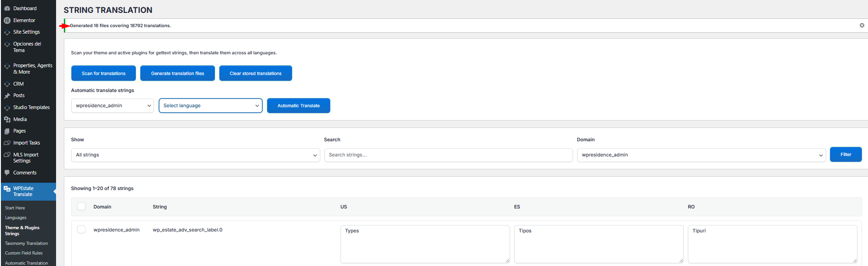This screenshot has height=266, width=868.
Task: Click the Dashboard icon in sidebar
Action: coord(7,8)
